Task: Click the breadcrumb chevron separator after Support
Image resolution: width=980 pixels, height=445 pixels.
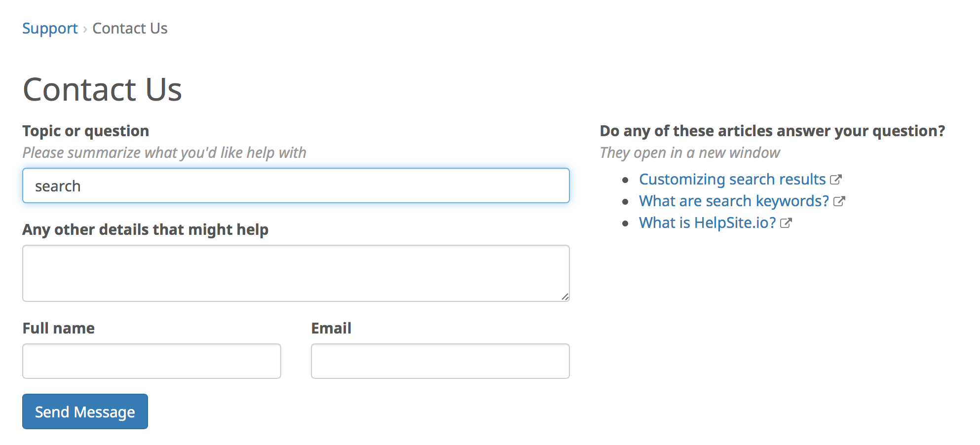Action: pyautogui.click(x=85, y=29)
